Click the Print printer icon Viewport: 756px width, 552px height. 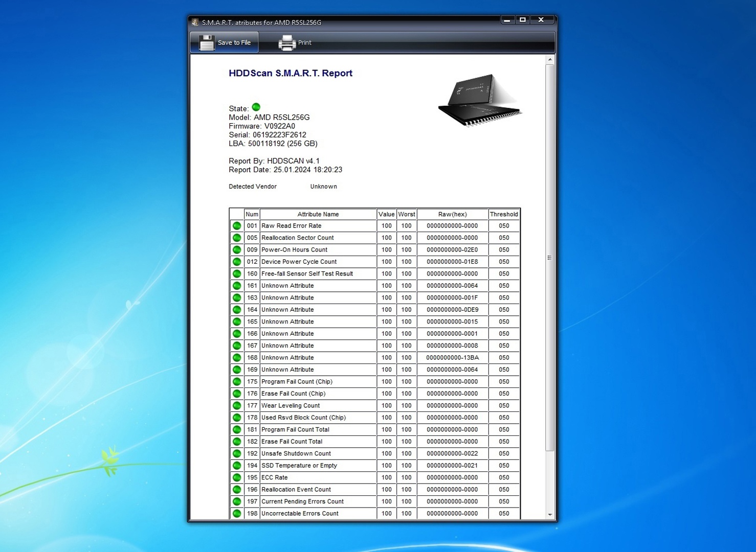click(287, 43)
